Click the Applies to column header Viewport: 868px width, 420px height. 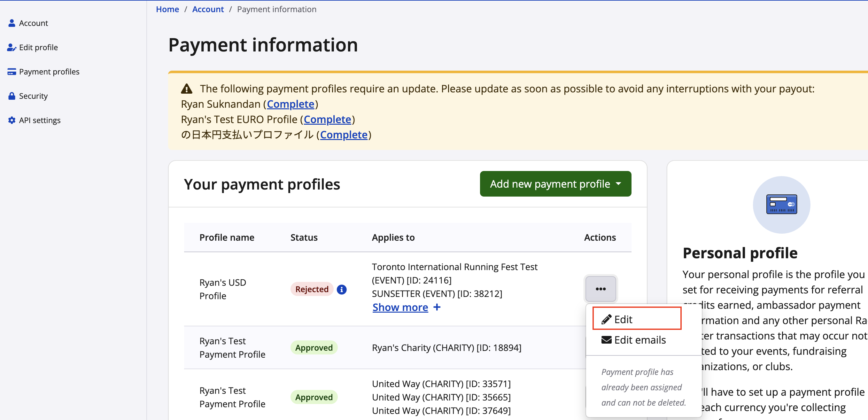tap(393, 237)
